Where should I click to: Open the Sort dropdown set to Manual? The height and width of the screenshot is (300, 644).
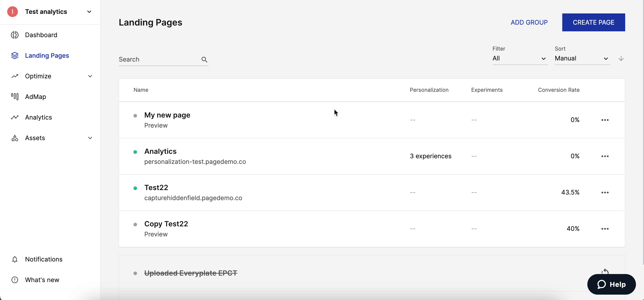click(582, 58)
